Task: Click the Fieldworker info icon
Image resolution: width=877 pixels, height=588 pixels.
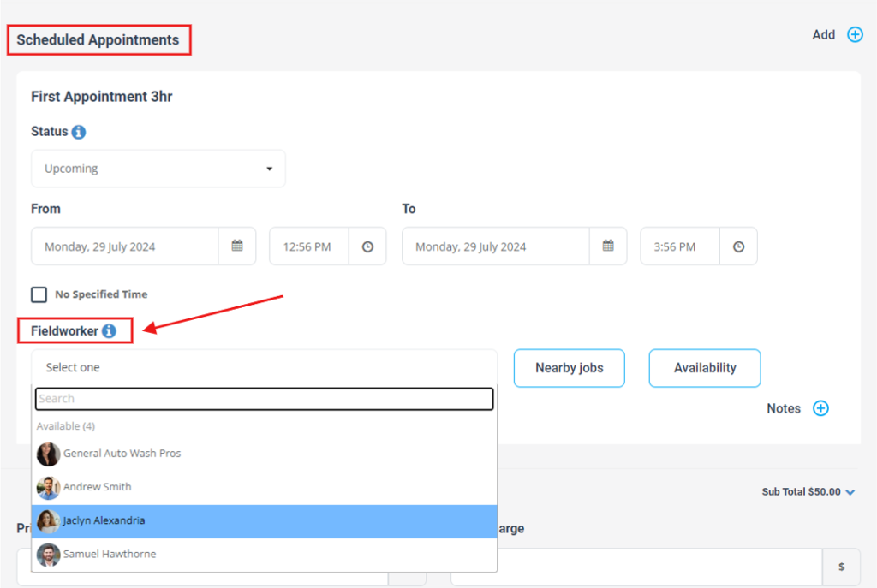Action: coord(109,331)
